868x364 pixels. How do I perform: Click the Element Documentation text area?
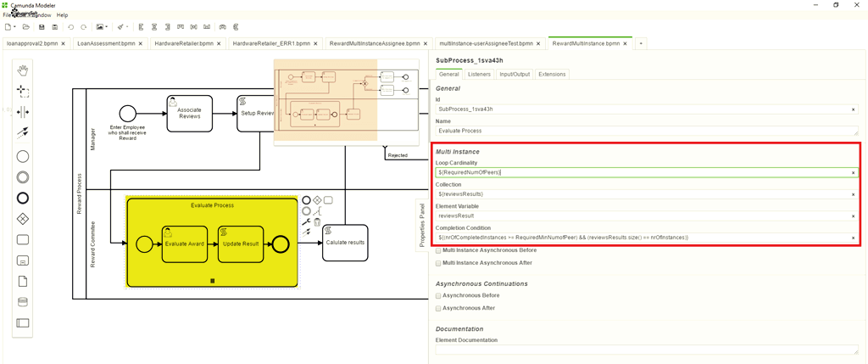pos(647,349)
